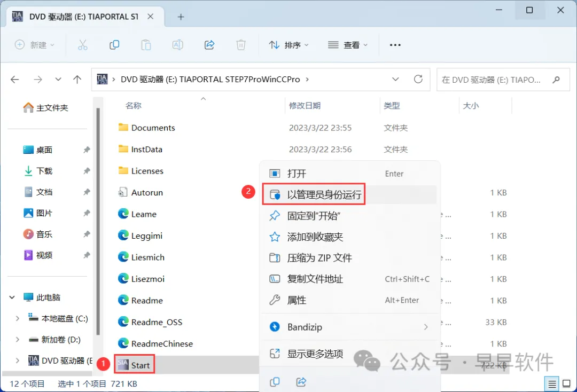577x392 pixels.
Task: Expand the DVD 驱动器 tree node
Action: coord(17,360)
